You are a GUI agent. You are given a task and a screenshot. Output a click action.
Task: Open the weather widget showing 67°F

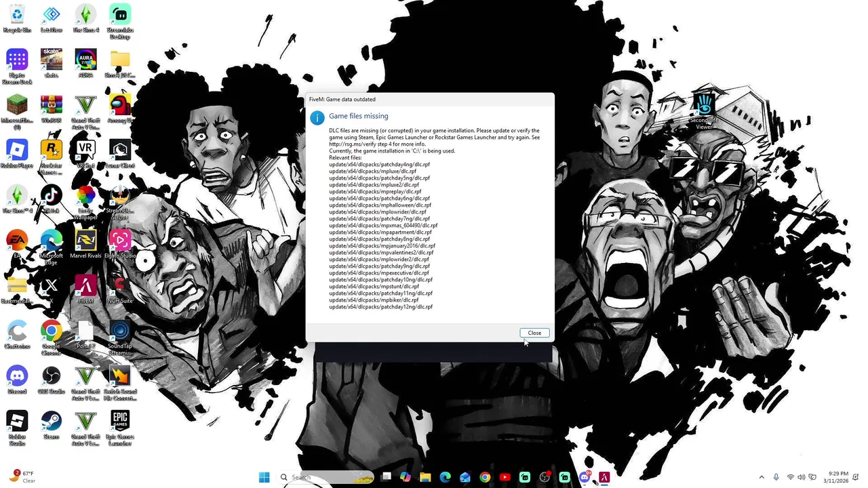(x=22, y=477)
